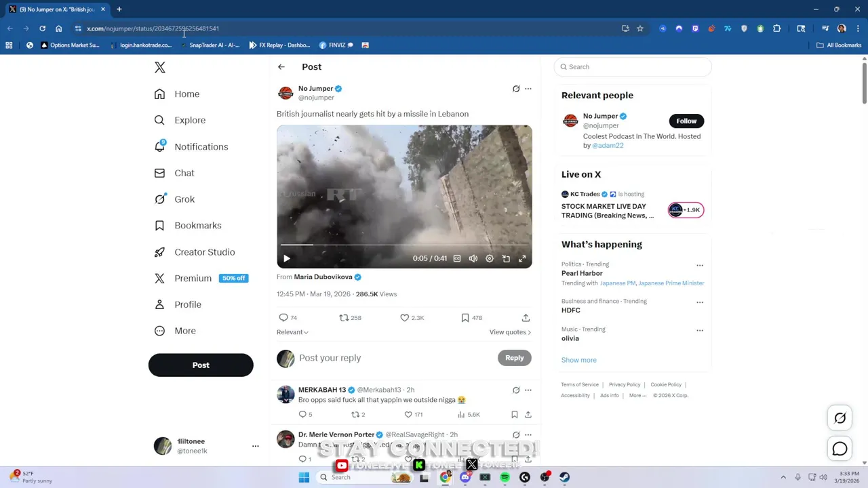Click the video progress bar
868x488 pixels.
coord(404,245)
